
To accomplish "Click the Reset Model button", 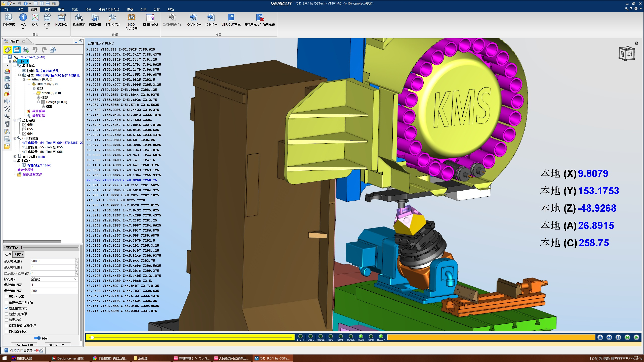I will coord(600,337).
